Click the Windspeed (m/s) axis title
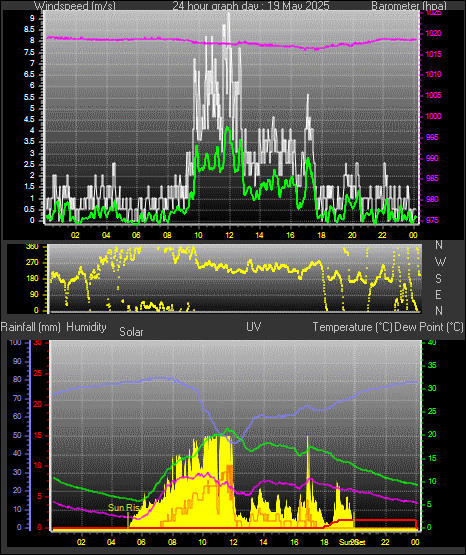Viewport: 466px width, 555px height. click(75, 5)
